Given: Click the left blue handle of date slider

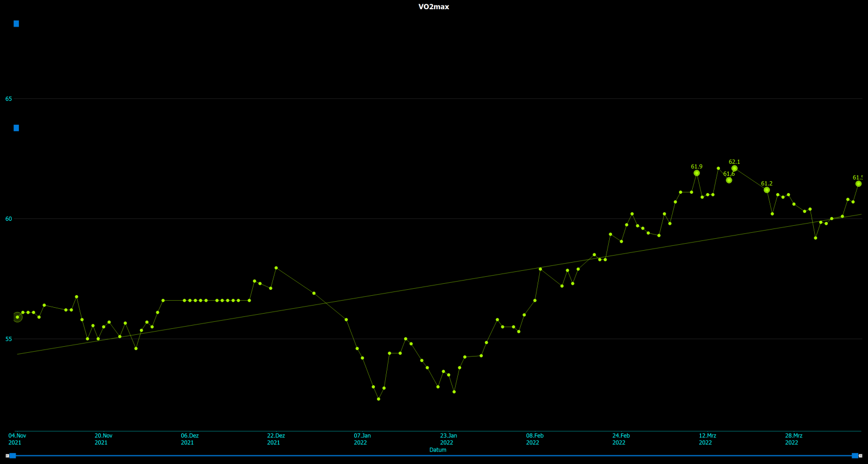Looking at the screenshot, I should pyautogui.click(x=13, y=456).
